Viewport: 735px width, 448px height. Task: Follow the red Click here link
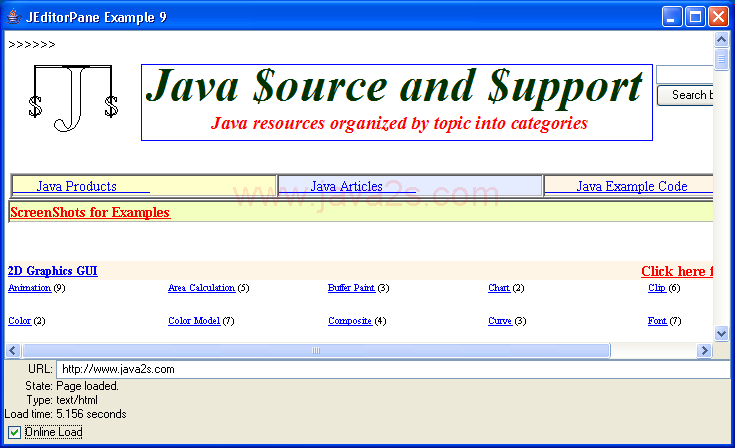click(x=677, y=271)
